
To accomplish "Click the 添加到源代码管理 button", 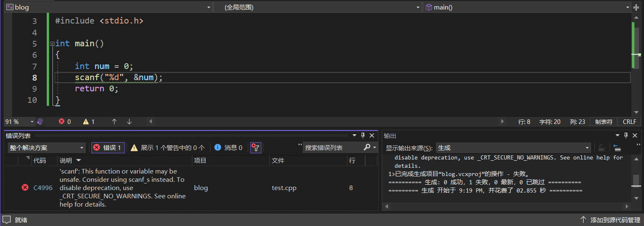I will [611, 220].
